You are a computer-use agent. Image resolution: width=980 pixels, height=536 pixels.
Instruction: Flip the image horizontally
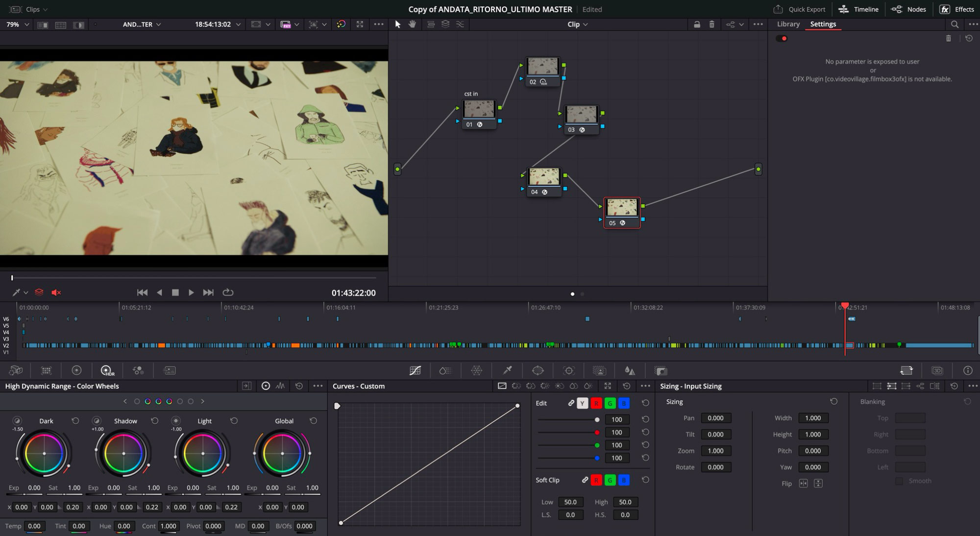pyautogui.click(x=803, y=483)
